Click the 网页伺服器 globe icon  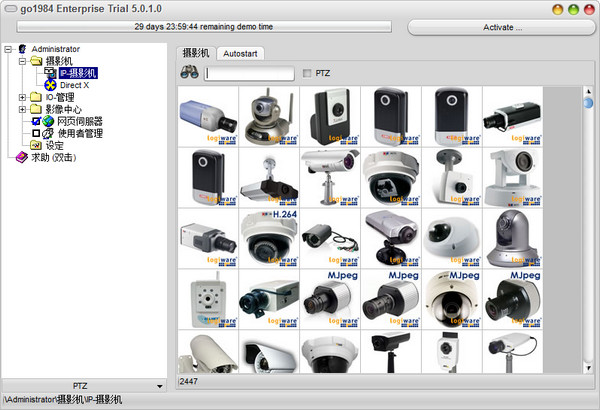click(x=48, y=121)
